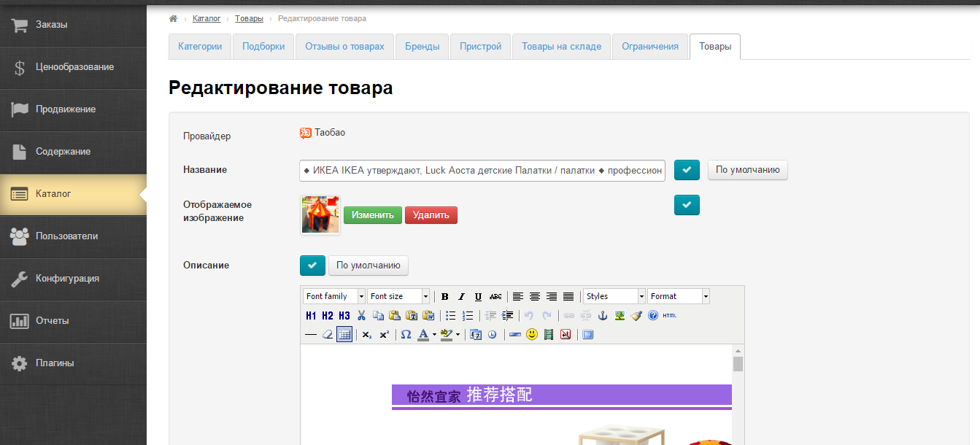Apply H1 heading style
The width and height of the screenshot is (980, 445).
[x=311, y=316]
